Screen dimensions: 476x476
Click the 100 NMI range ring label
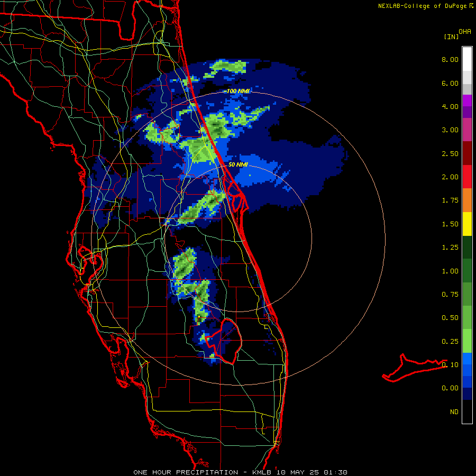tap(238, 91)
